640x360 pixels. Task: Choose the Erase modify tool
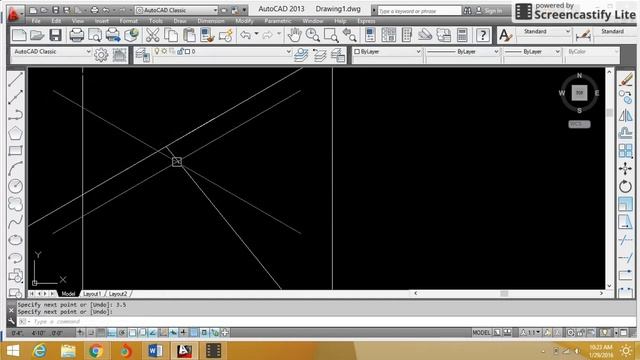625,79
